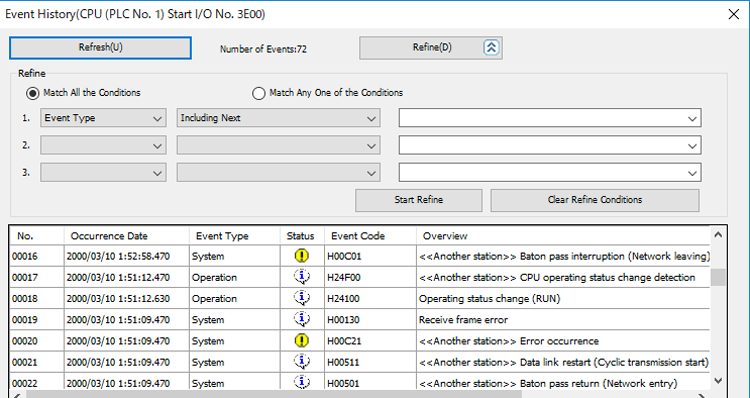Click warning status icon in row 00020
The height and width of the screenshot is (398, 750).
pos(301,341)
